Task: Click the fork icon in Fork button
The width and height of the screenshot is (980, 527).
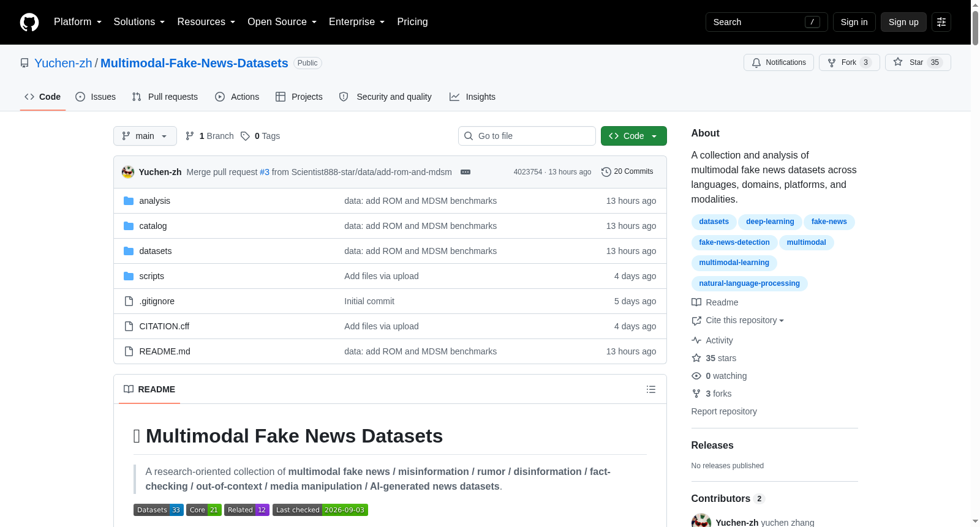Action: pyautogui.click(x=832, y=62)
